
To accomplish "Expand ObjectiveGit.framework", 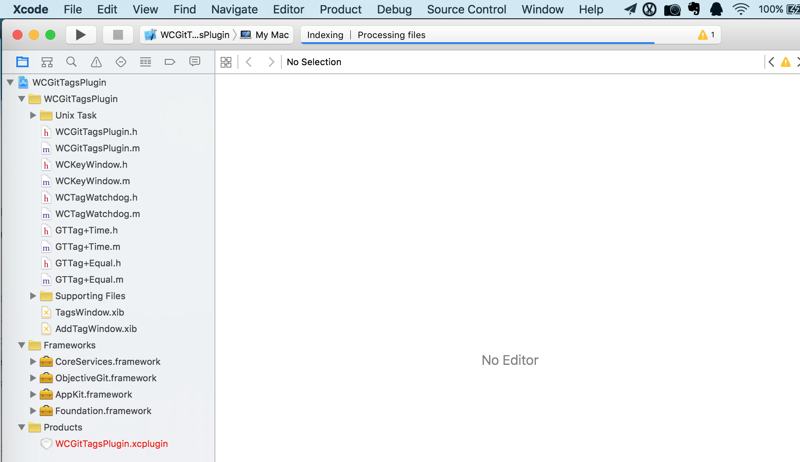I will [33, 378].
